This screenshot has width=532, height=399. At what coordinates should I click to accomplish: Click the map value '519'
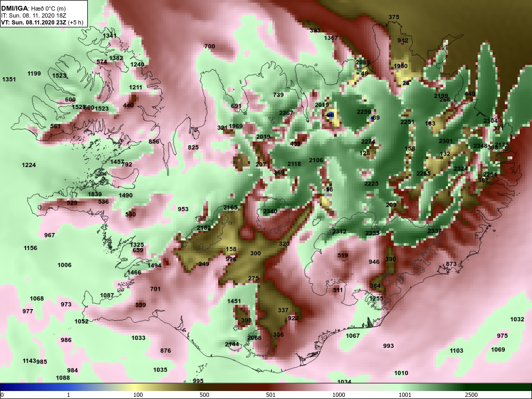343,255
